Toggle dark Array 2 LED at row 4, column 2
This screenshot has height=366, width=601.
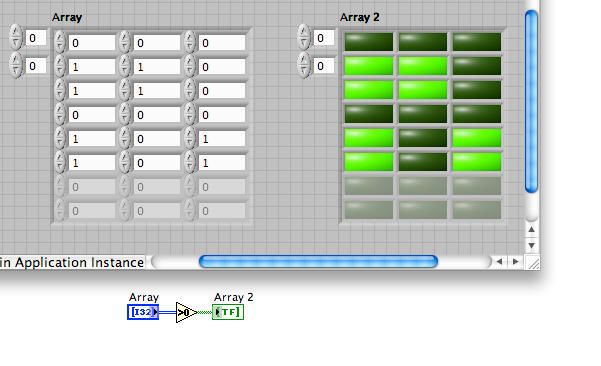pos(423,114)
